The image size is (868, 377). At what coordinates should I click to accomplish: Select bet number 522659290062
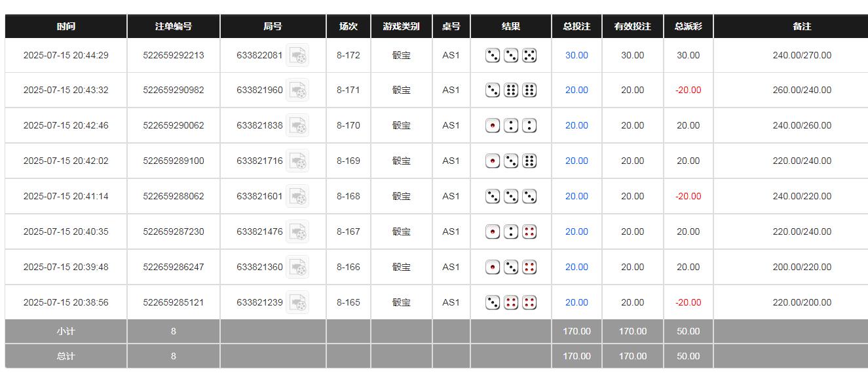174,126
